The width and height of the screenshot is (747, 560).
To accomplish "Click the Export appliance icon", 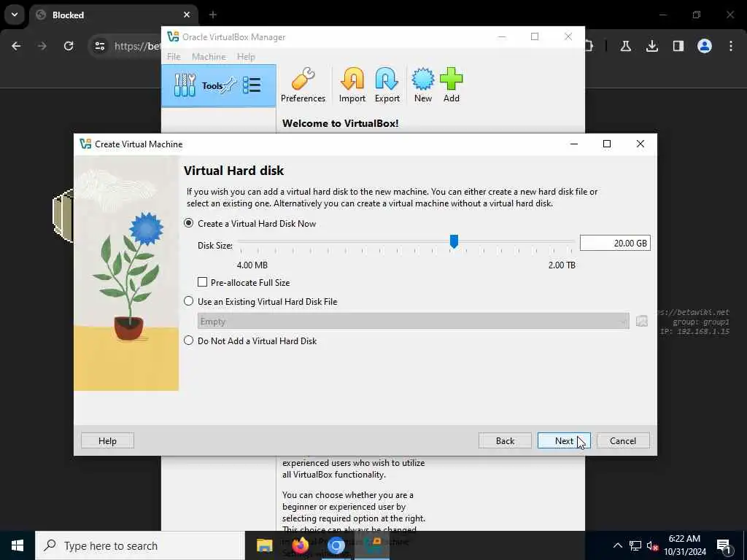I will click(387, 79).
